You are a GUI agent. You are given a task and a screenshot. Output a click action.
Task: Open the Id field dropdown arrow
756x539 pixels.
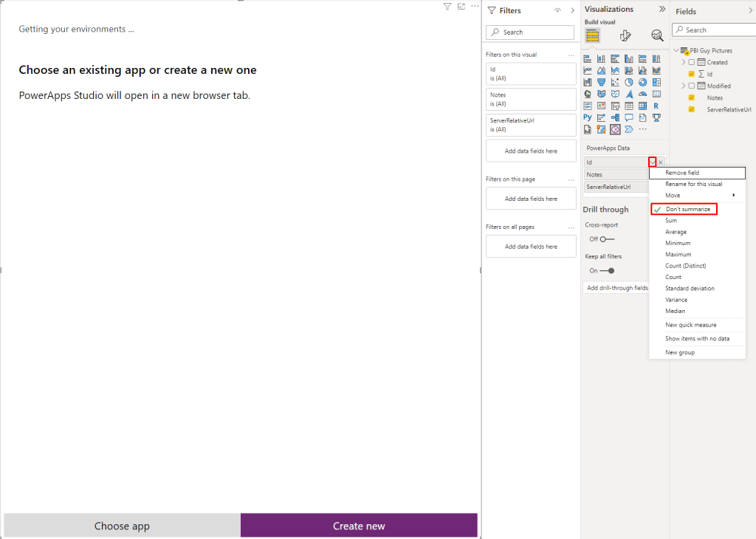pos(652,162)
